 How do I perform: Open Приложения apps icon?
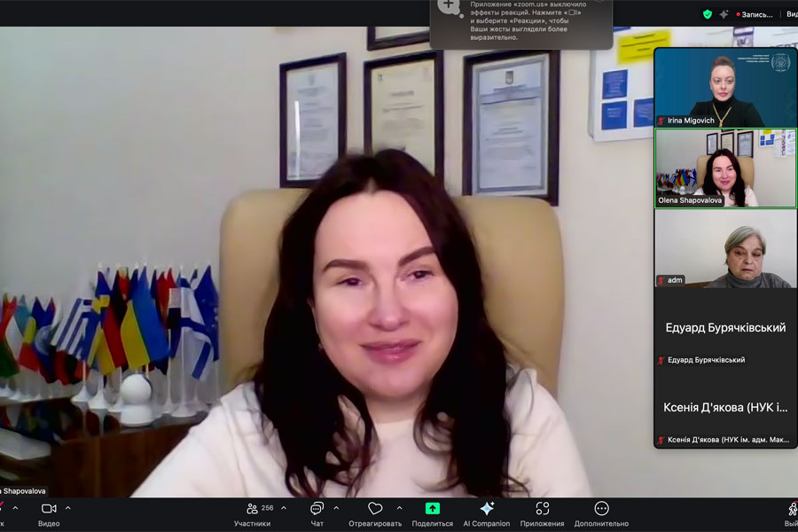point(543,509)
